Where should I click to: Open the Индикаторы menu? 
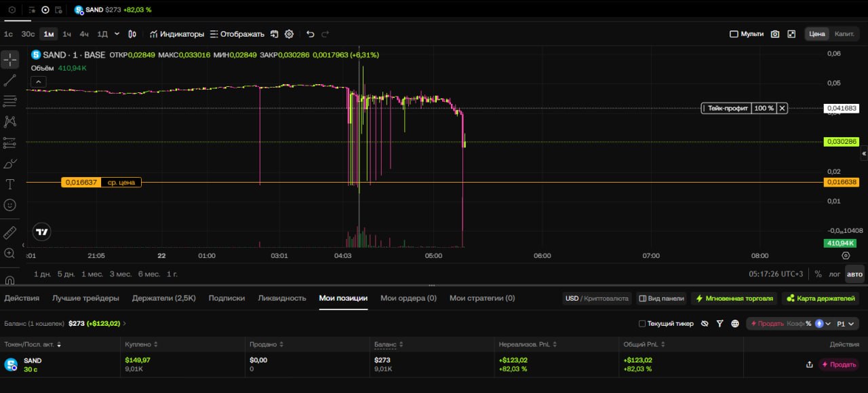click(x=176, y=34)
